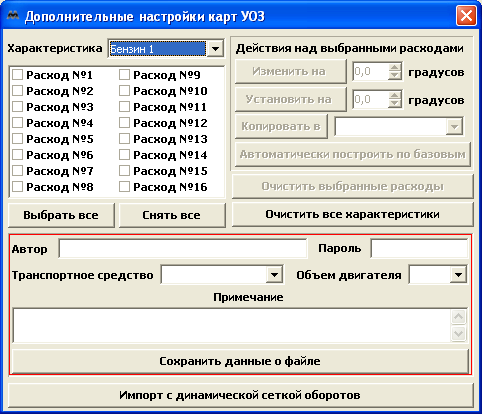Close the Дополнительные настройки карт УОЗ dialog
This screenshot has height=414, width=482.
466,15
